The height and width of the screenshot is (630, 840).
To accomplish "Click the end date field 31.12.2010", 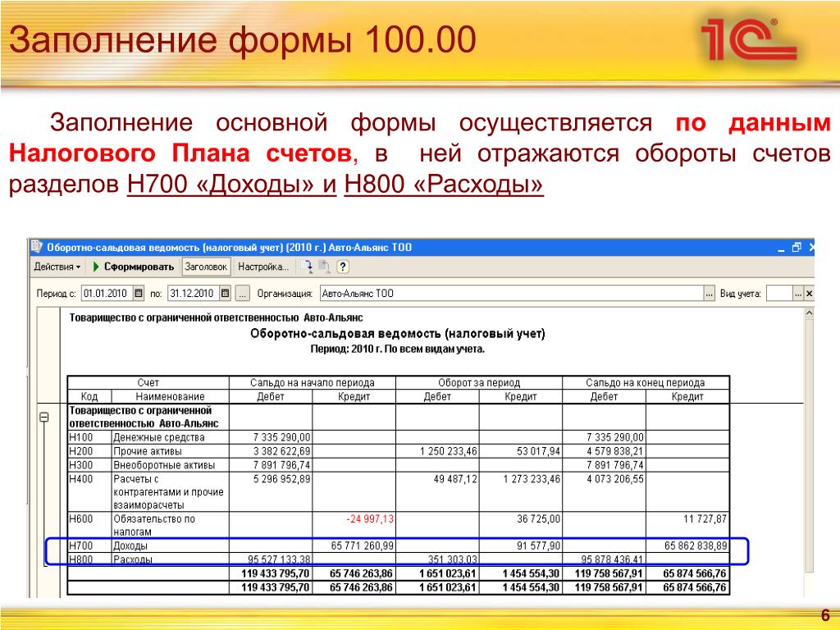I will coord(194,293).
